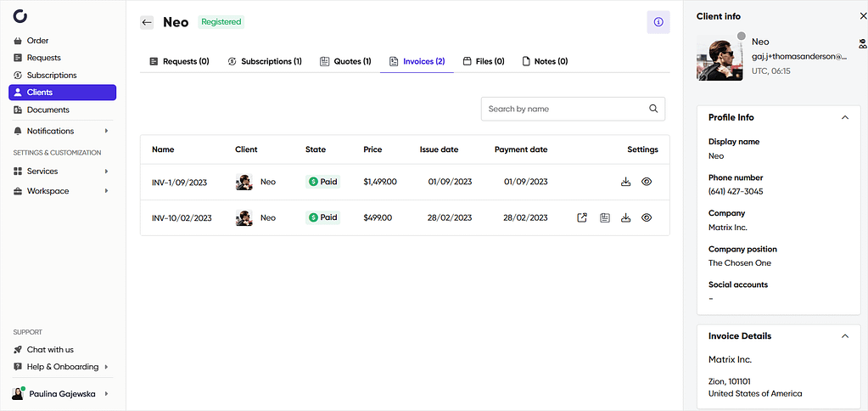This screenshot has height=411, width=868.
Task: Click phone number (641) 427-3045
Action: point(736,192)
